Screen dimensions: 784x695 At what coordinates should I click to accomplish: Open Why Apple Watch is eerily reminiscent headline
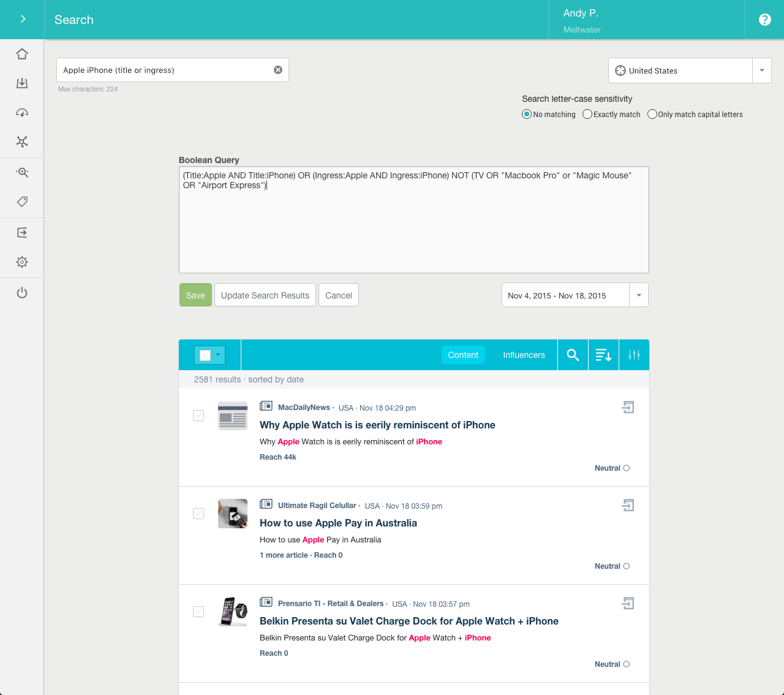pyautogui.click(x=377, y=425)
